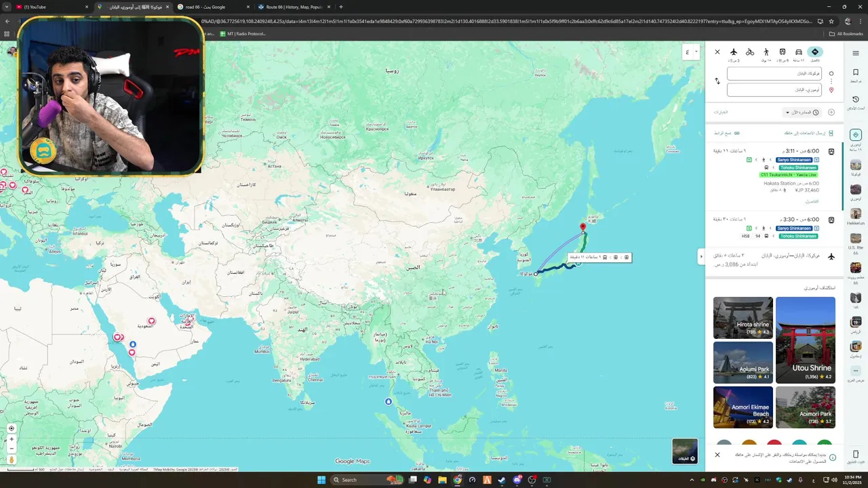Select the Best travel mode icon
868x488 pixels.
tap(814, 52)
